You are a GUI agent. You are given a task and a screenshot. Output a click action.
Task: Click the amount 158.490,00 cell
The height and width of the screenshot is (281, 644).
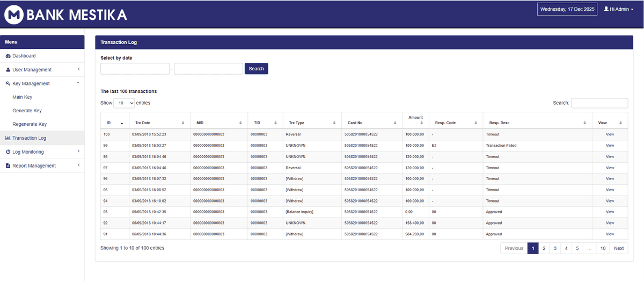415,223
